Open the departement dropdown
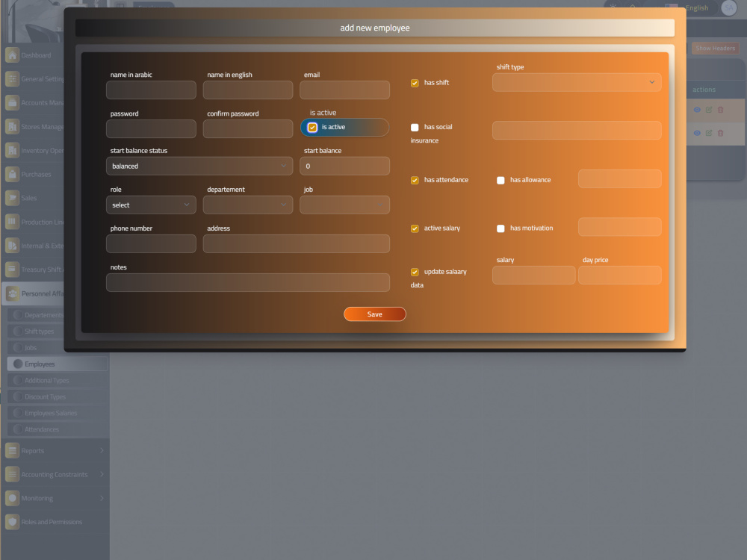The image size is (747, 560). 248,205
